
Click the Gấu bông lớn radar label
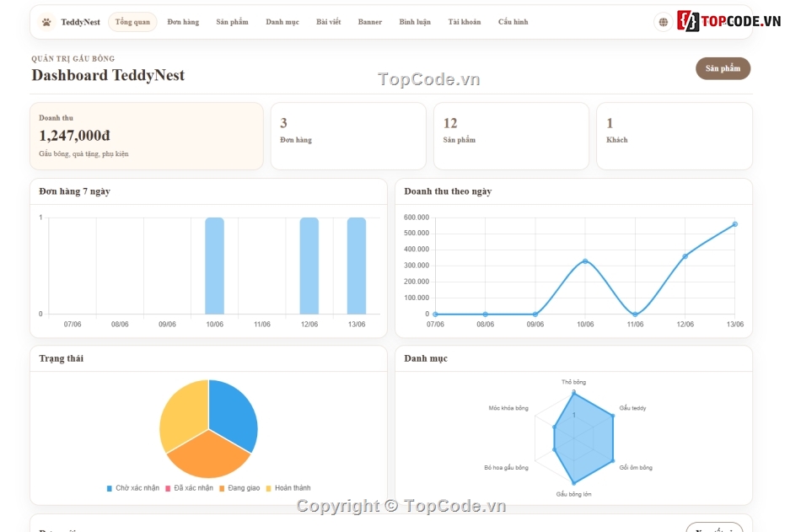pyautogui.click(x=573, y=494)
